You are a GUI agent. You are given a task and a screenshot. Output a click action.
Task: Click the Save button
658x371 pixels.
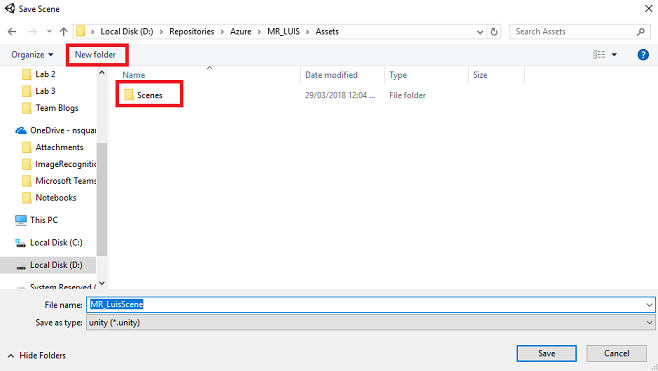pos(546,353)
